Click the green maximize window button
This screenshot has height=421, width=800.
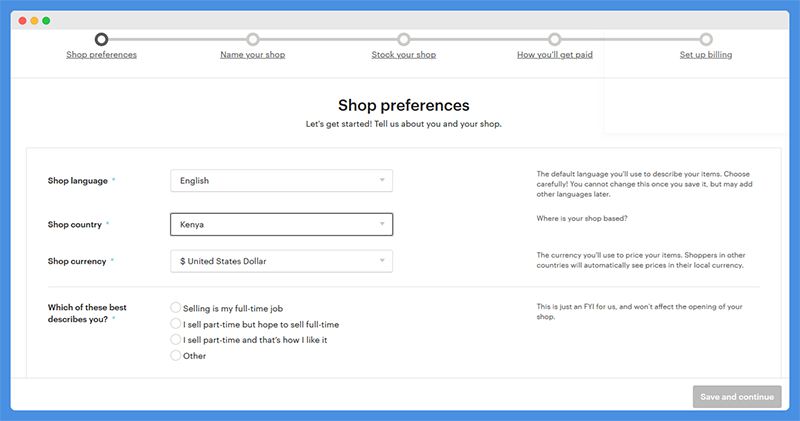coord(46,21)
